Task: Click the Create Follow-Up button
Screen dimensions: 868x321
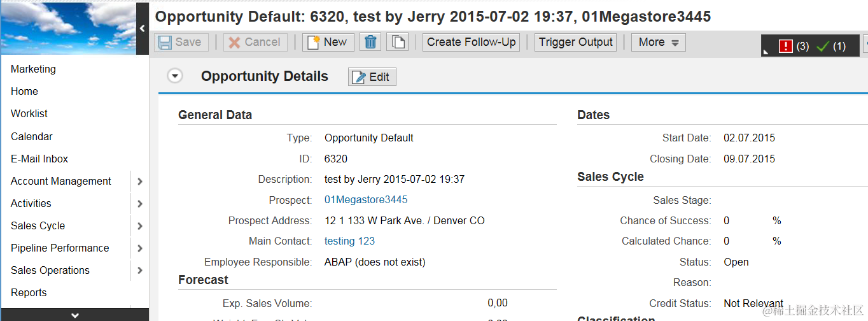Action: point(471,42)
